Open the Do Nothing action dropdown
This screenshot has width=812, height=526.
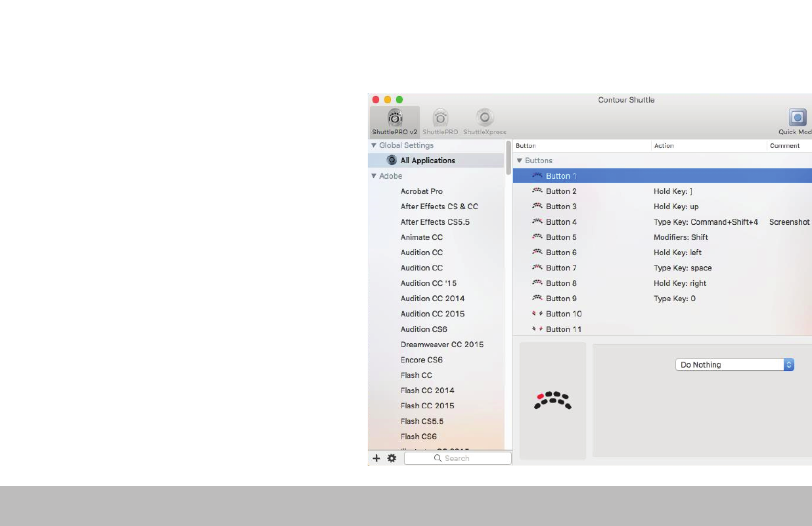[734, 364]
